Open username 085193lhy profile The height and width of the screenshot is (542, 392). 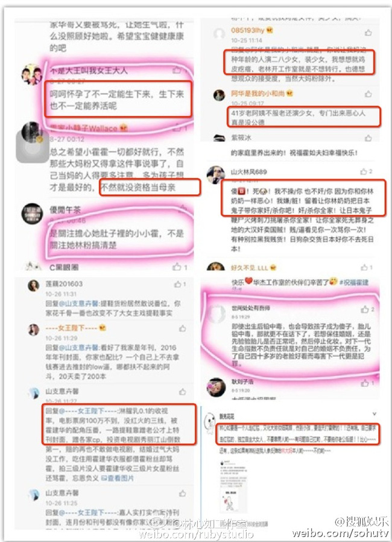pyautogui.click(x=248, y=30)
